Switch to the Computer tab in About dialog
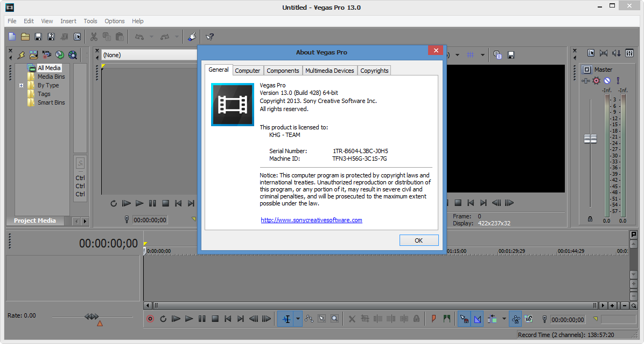This screenshot has height=344, width=644. (247, 71)
